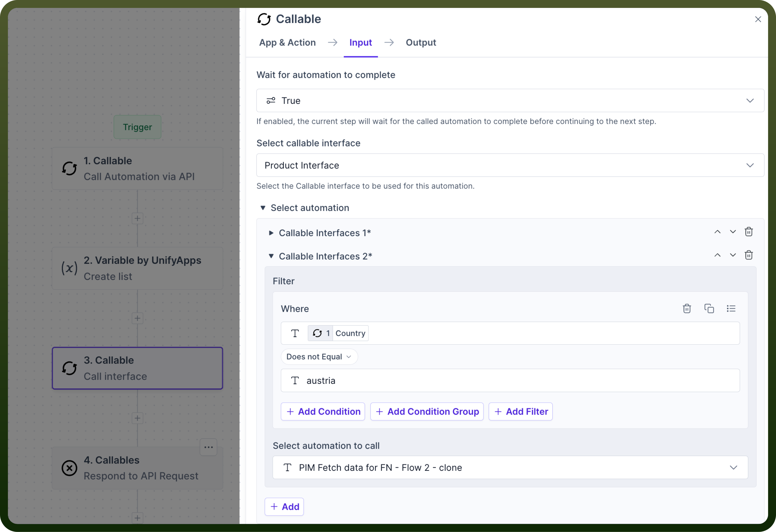Select step 2 Variable by UnifyApps
Image resolution: width=776 pixels, height=532 pixels.
pos(137,268)
